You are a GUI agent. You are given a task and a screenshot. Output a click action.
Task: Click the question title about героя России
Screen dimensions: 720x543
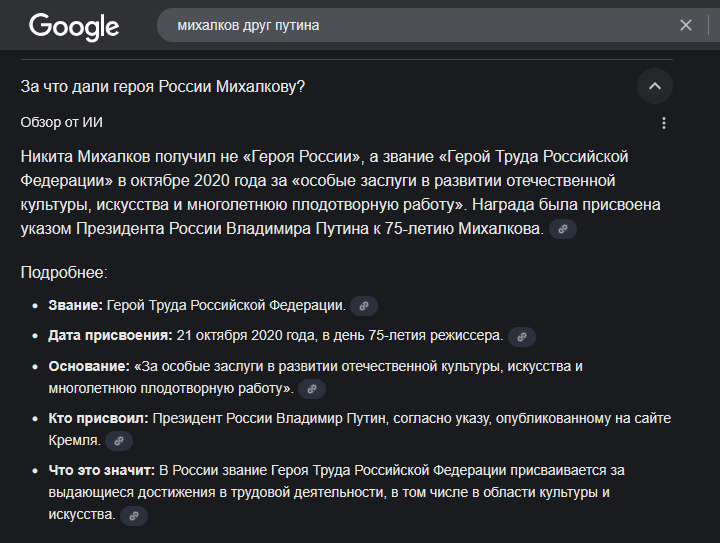162,87
